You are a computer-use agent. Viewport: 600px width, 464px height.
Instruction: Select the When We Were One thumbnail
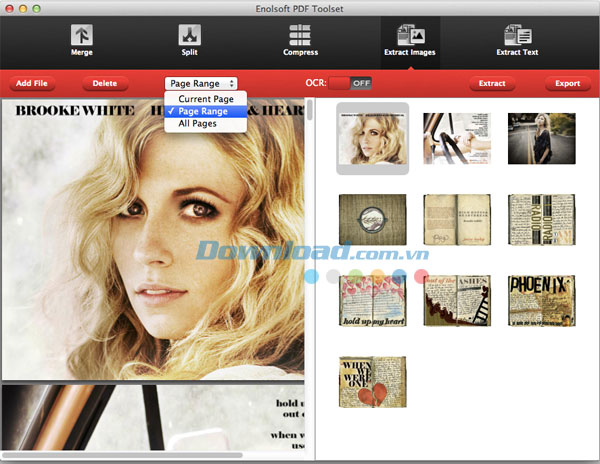coord(372,382)
